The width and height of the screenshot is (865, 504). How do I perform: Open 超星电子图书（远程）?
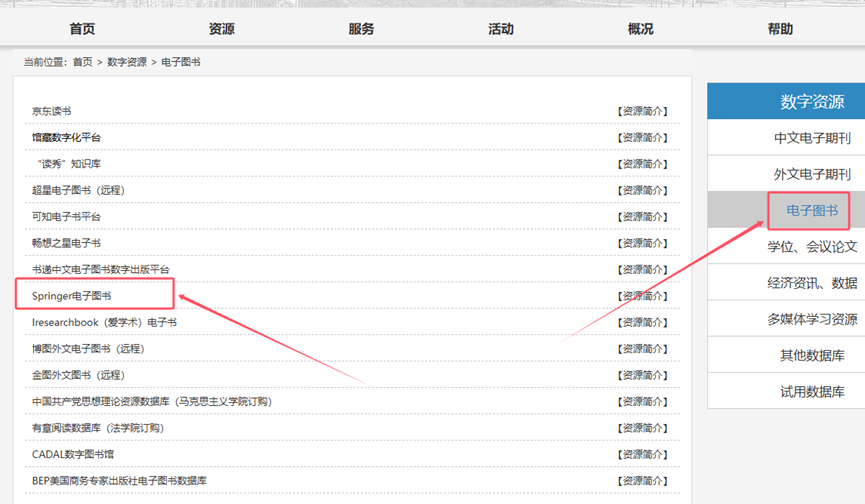[x=78, y=190]
